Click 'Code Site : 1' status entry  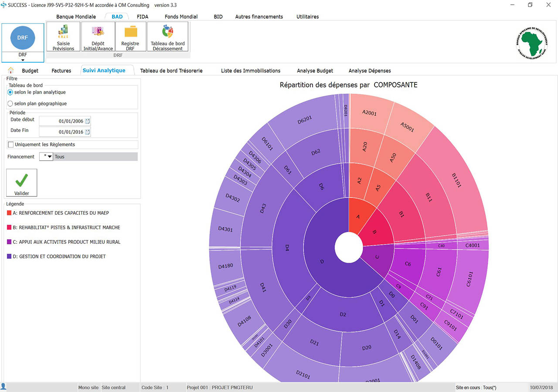(x=155, y=387)
